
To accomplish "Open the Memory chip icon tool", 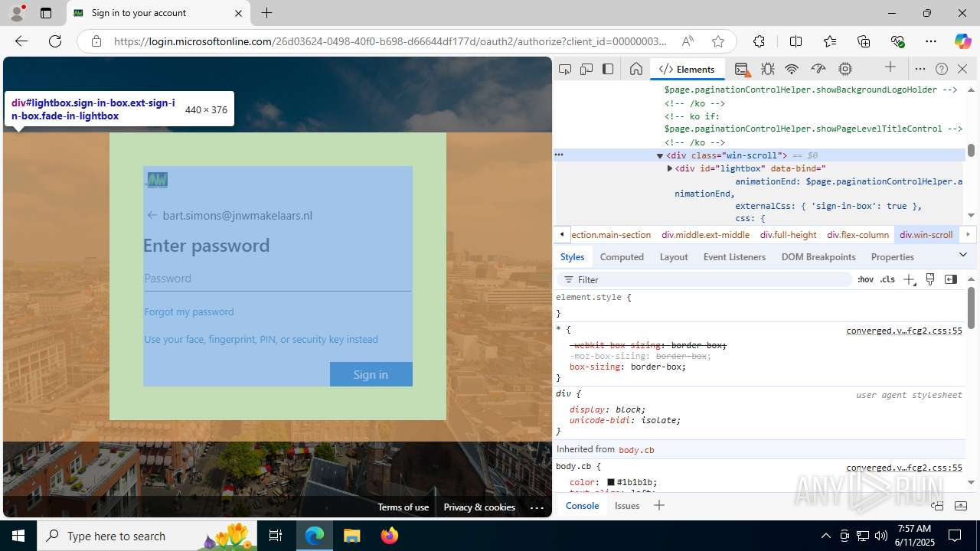I will click(845, 69).
